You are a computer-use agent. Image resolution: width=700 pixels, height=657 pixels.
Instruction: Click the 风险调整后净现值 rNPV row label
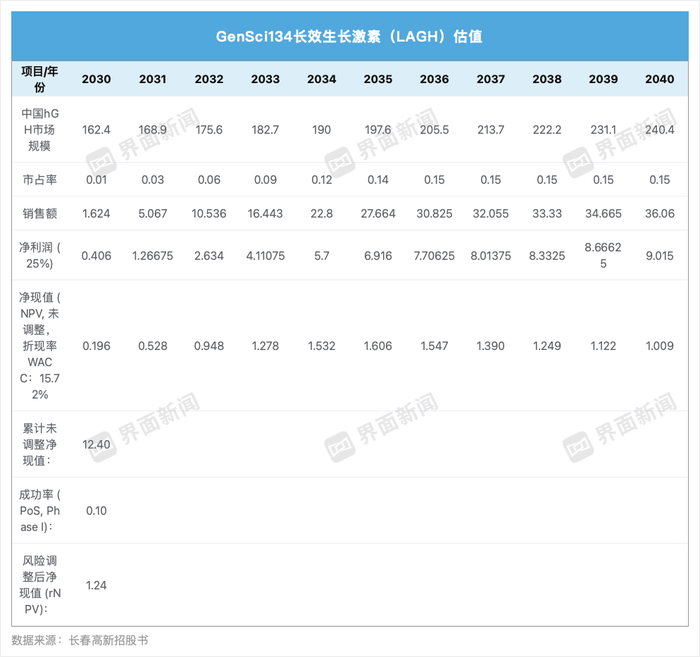click(x=40, y=583)
